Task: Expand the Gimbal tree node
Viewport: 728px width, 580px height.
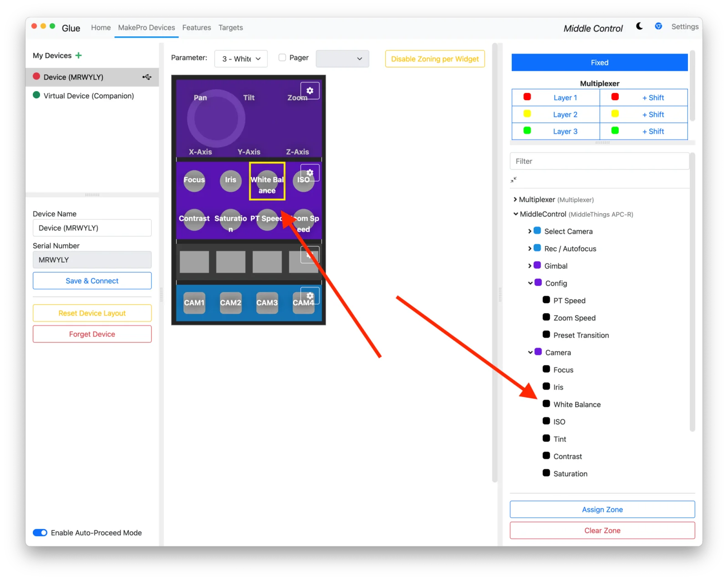Action: point(530,266)
